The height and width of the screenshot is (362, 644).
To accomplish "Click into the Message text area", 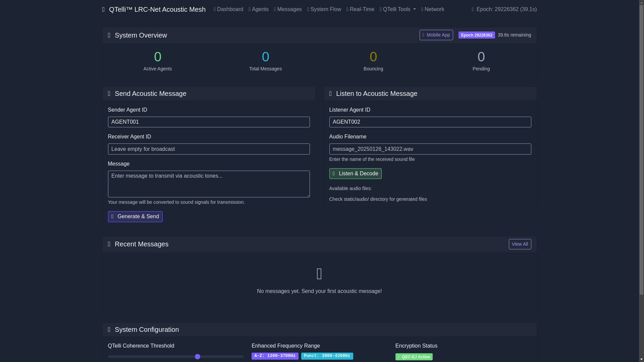I will click(x=209, y=184).
